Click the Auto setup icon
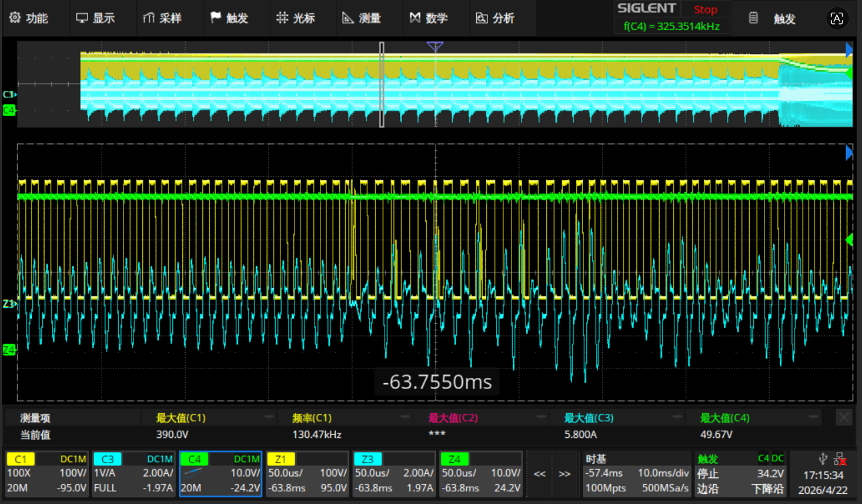Screen dimensions: 862x504 click(x=837, y=19)
